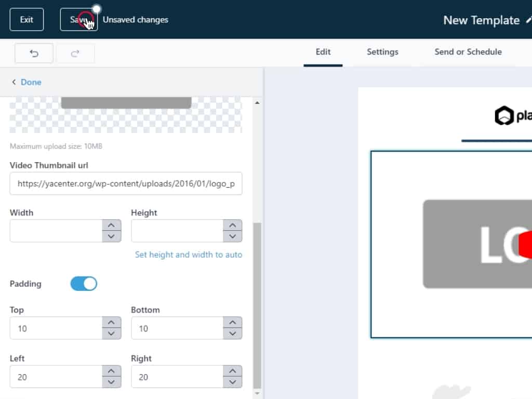Open the Send or Schedule tab
The width and height of the screenshot is (532, 399).
468,52
